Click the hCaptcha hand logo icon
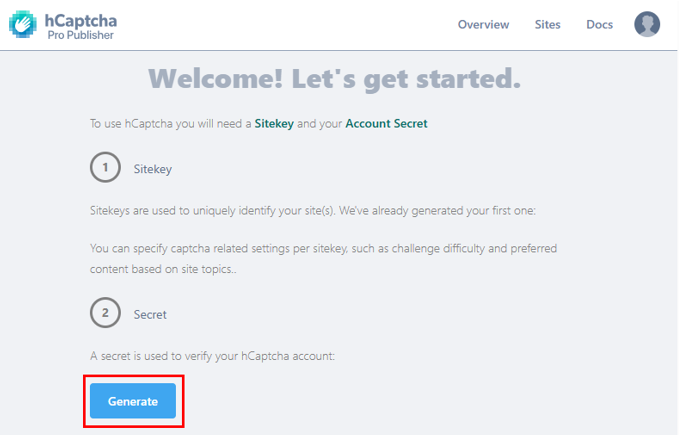679x435 pixels. pos(23,25)
